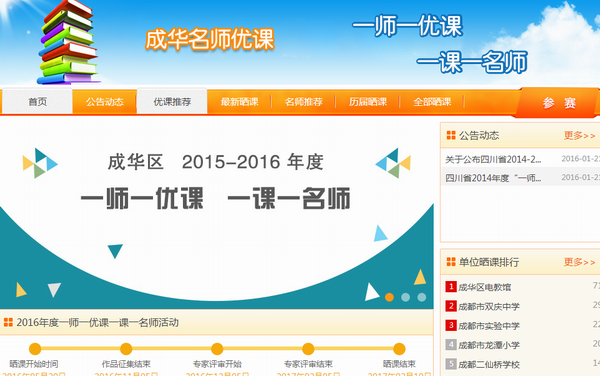Click the grid icon beside 单位晒课排行 heading
The height and width of the screenshot is (376, 600).
pos(451,262)
